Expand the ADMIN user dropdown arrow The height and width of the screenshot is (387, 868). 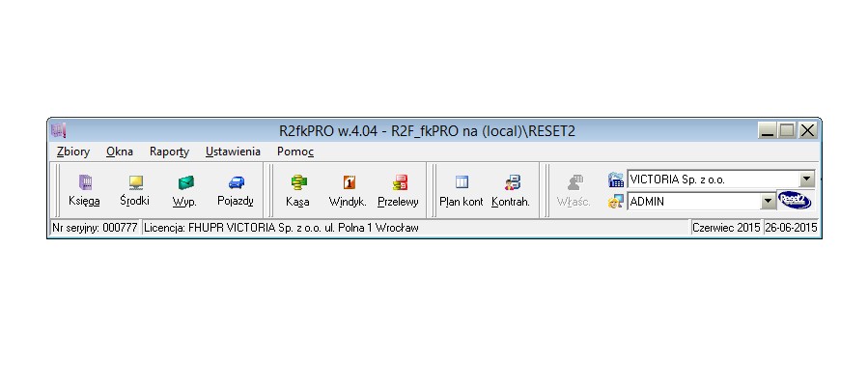click(768, 202)
